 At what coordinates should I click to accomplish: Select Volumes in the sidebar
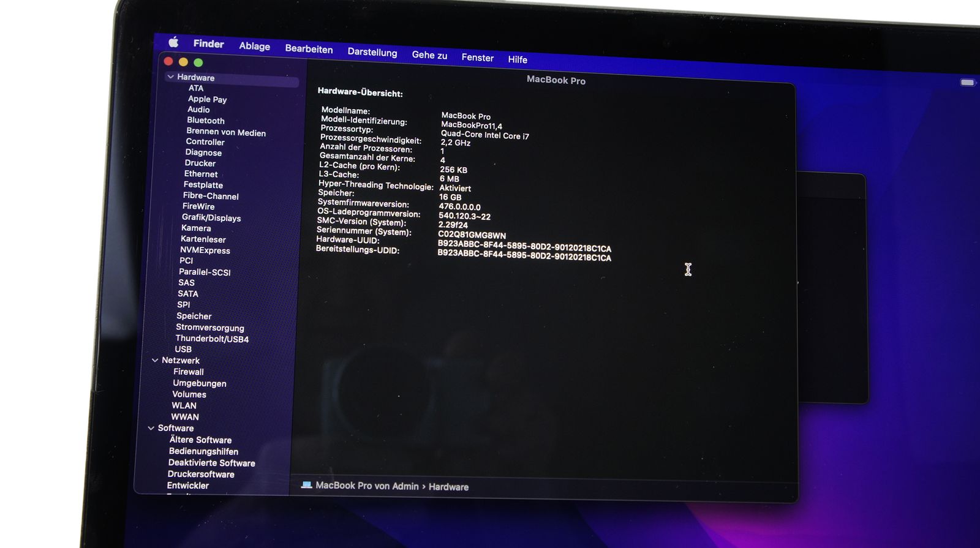pyautogui.click(x=189, y=394)
